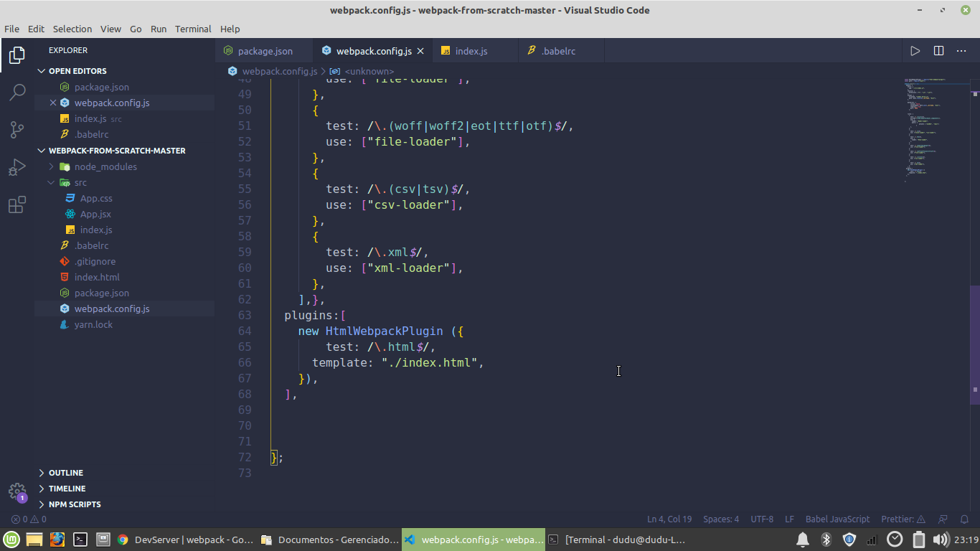
Task: Open the Bluetooth tray icon
Action: click(x=826, y=540)
